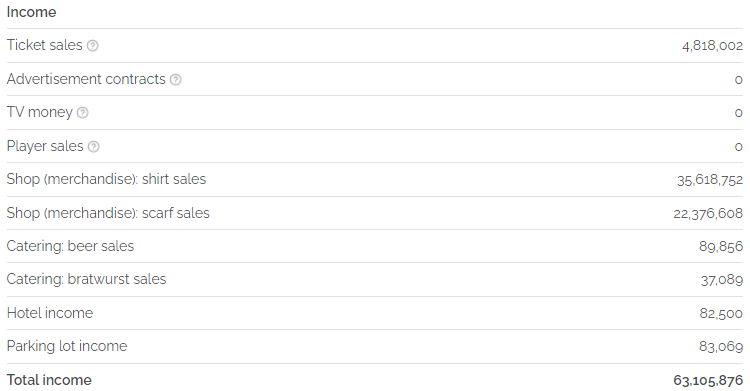Viewport: 750px width, 391px height.
Task: Select the shirt sales merchandise row
Action: tap(375, 179)
